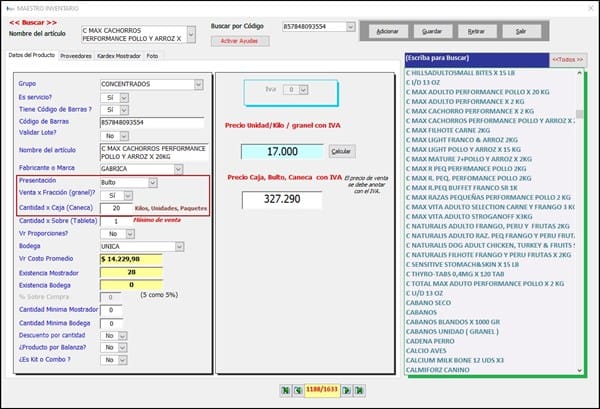Viewport: 600px width, 409px height.
Task: Select CABANO SECO in product list
Action: 428,303
